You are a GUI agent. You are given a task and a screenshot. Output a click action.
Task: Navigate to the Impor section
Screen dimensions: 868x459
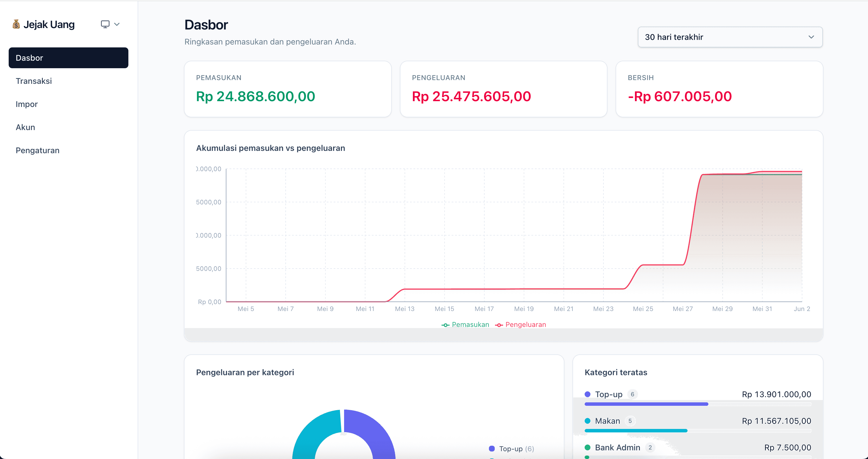click(x=69, y=104)
